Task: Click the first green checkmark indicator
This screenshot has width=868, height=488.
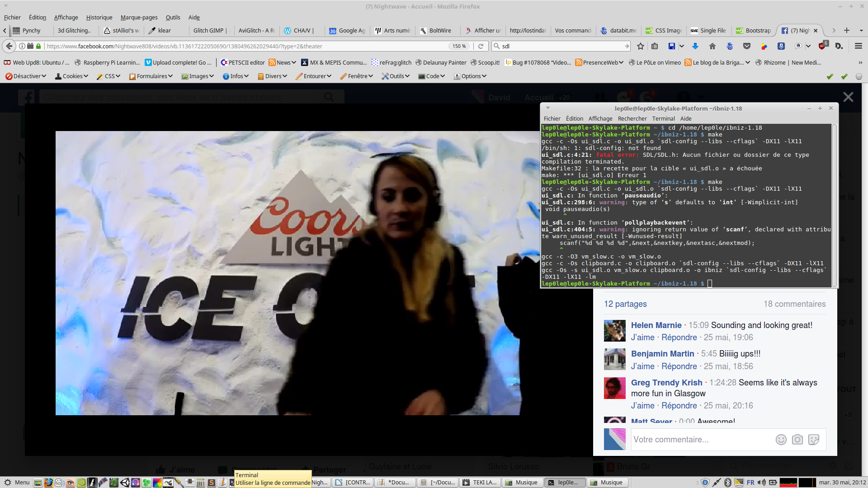Action: 830,76
